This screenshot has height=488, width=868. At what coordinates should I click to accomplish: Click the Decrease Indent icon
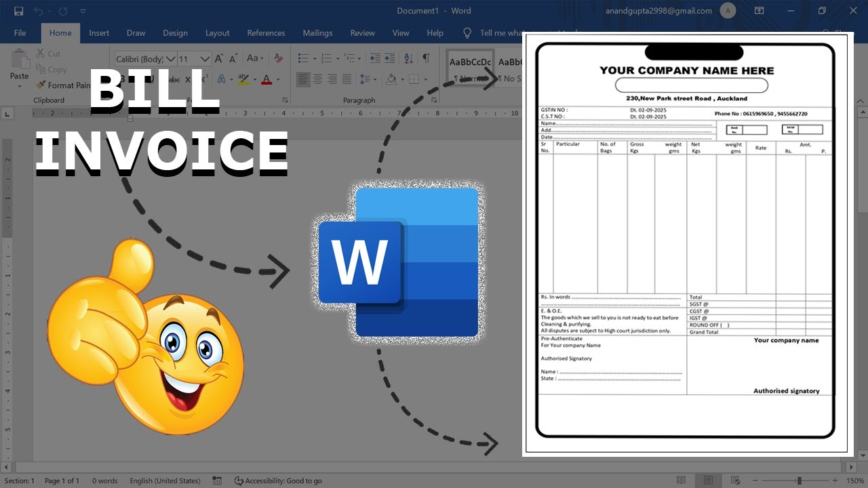[x=375, y=58]
